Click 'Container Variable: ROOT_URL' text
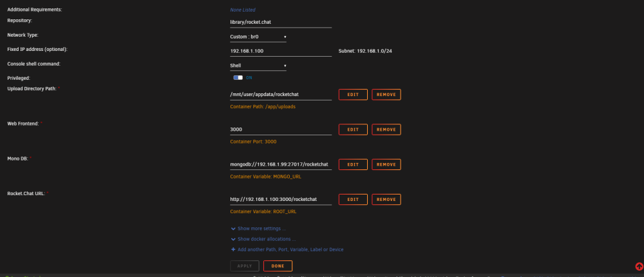This screenshot has width=644, height=277. click(263, 212)
